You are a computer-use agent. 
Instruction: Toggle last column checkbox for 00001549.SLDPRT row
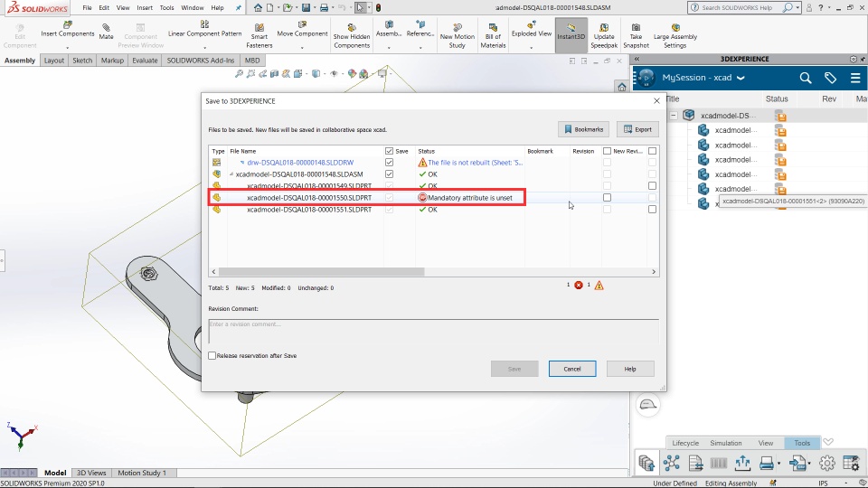652,186
